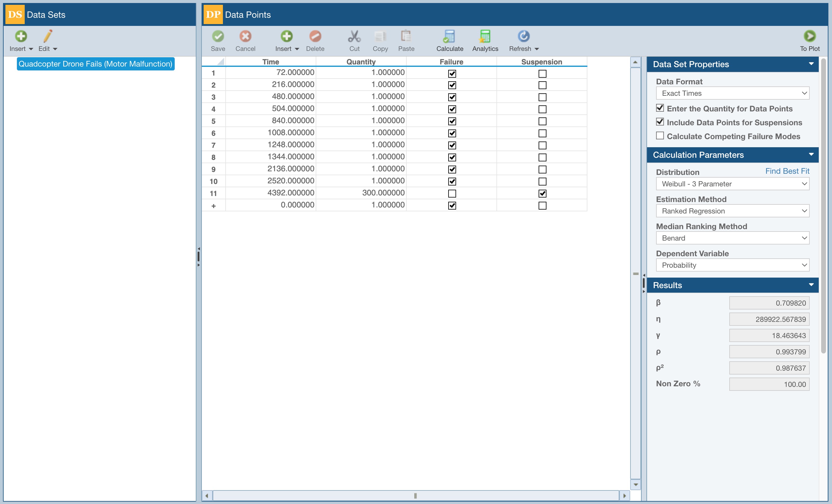Open the Distribution dropdown
Image resolution: width=832 pixels, height=504 pixels.
(x=732, y=184)
